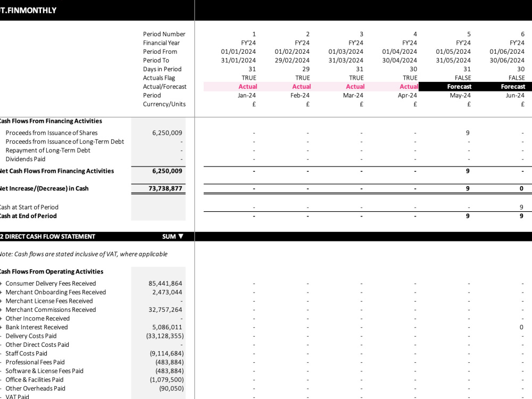Select the 'Other Income Received' row label
Image resolution: width=532 pixels, height=399 pixels.
tap(38, 319)
